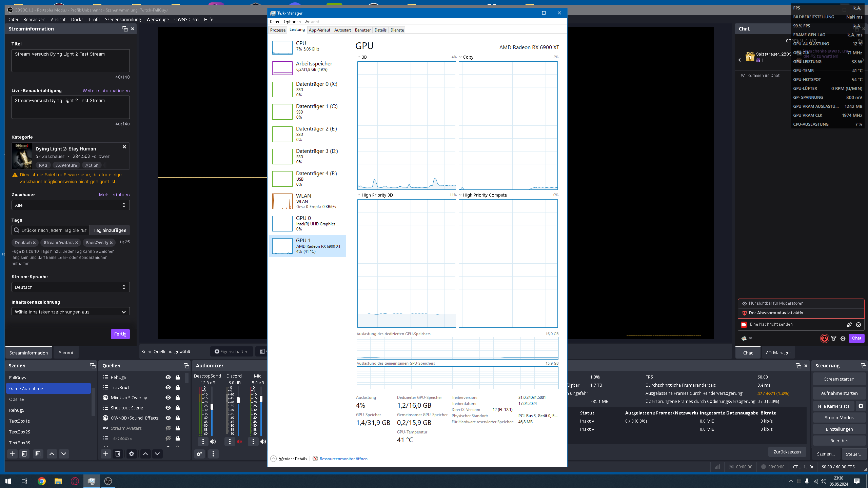Add a new source in the Quellen panel
This screenshot has height=488, width=868.
[106, 454]
